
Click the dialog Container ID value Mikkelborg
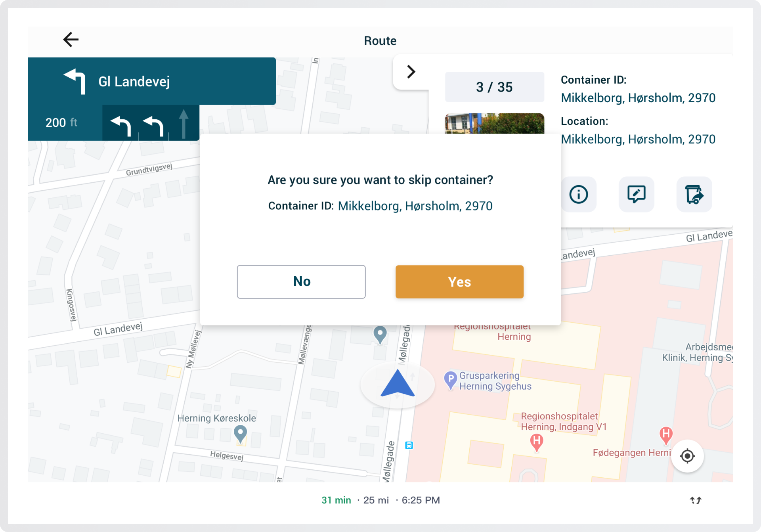[x=415, y=206]
